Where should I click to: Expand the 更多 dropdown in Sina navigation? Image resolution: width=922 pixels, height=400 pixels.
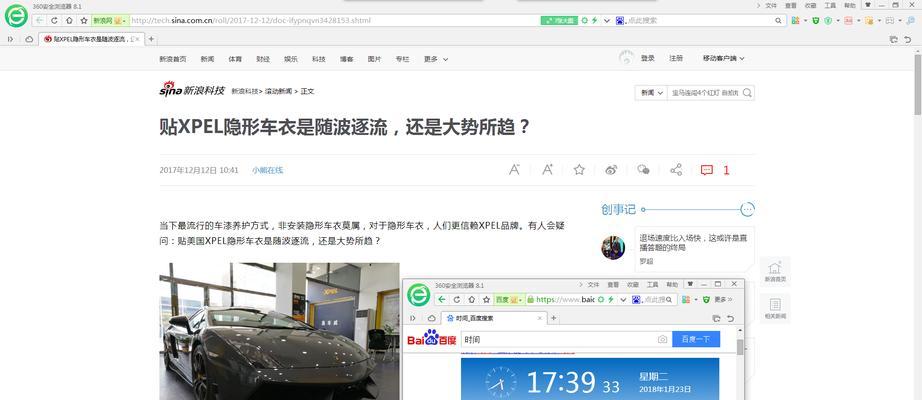tap(436, 59)
